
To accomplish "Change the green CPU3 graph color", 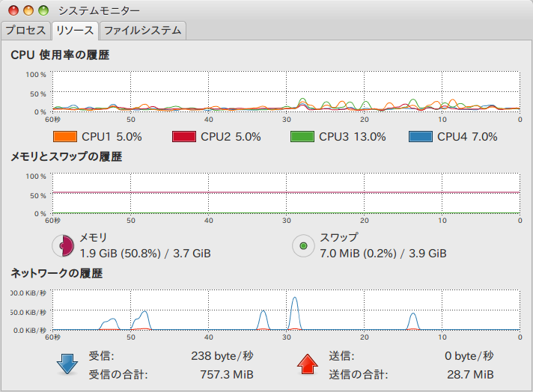I will (302, 137).
